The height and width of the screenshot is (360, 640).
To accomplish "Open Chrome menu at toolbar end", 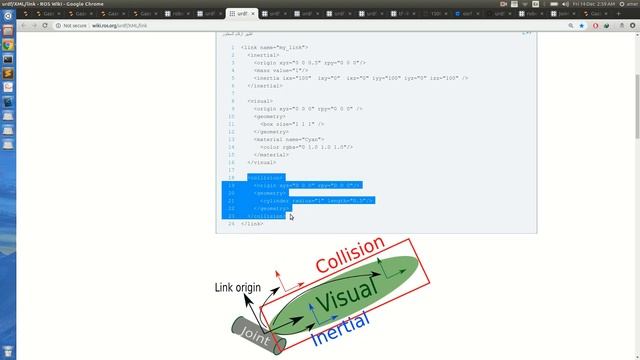I will 633,25.
